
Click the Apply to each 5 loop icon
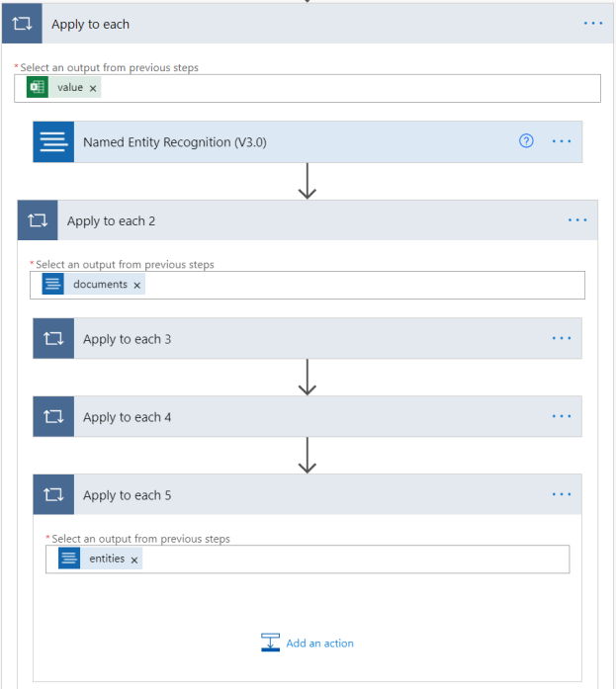(53, 494)
